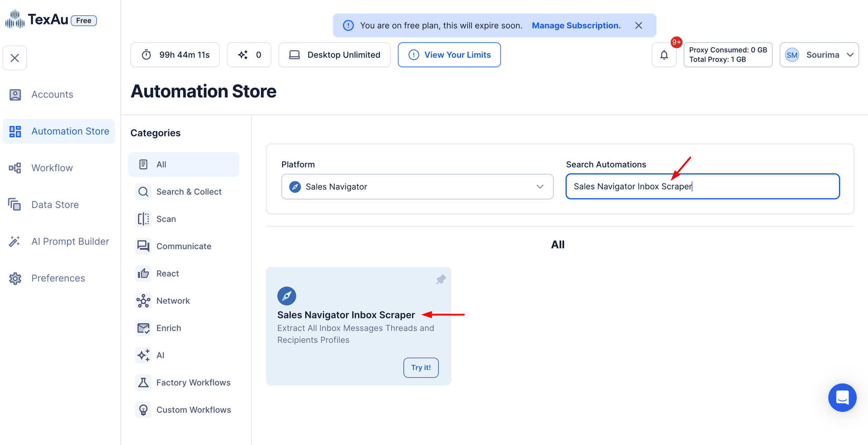Open notifications bell
This screenshot has width=868, height=445.
[664, 55]
